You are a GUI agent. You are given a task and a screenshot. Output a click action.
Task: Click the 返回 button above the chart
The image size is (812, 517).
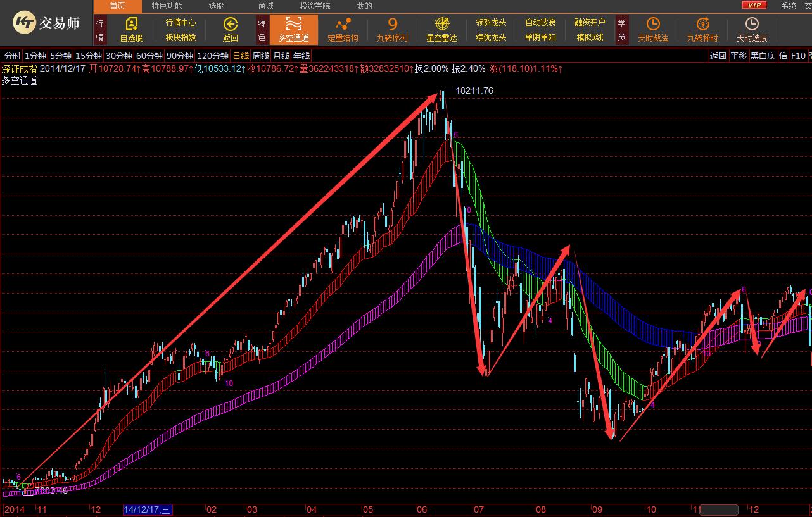718,56
